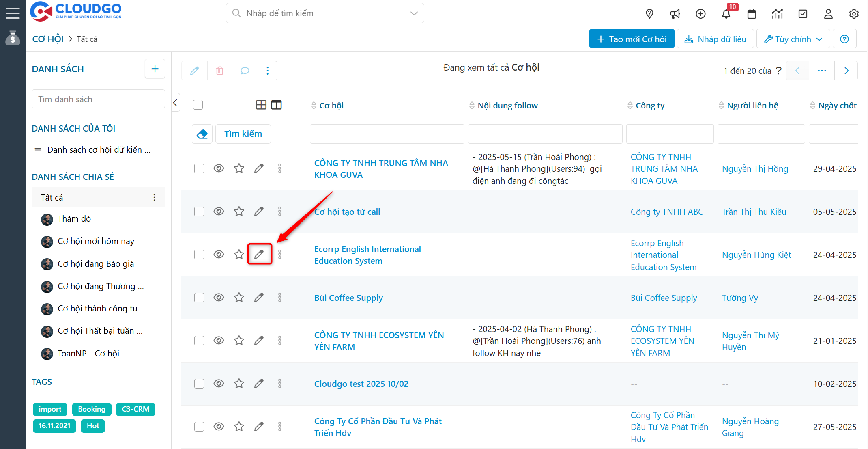Viewport: 868px width, 449px height.
Task: Open the Bùi Coffee Supply opportunity link
Action: coord(348,298)
